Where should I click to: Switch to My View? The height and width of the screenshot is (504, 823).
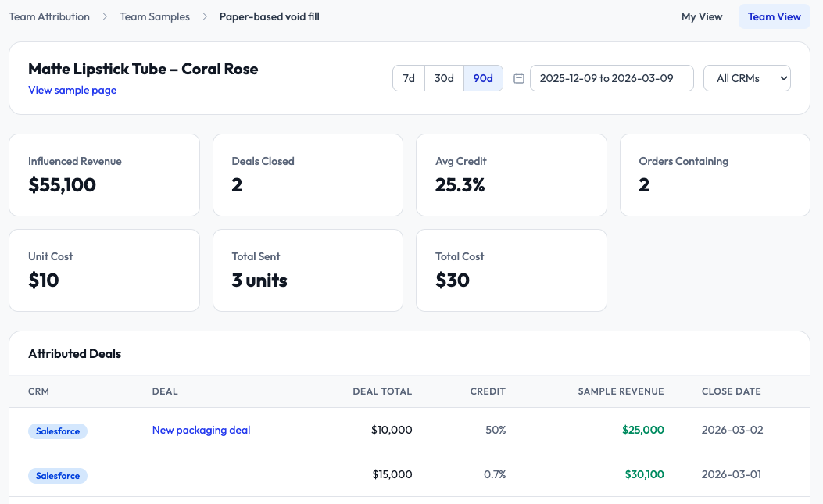click(x=701, y=16)
